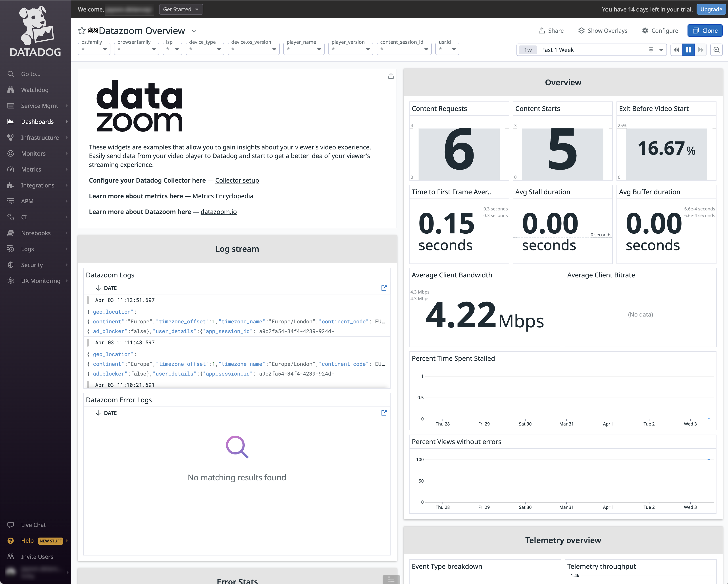Follow the Collector setup link

(x=237, y=181)
